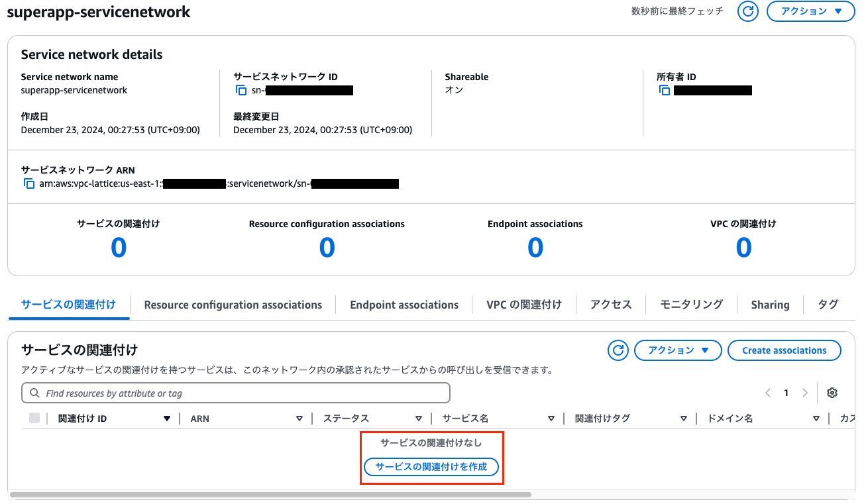The image size is (866, 504).
Task: Refresh the service network page at top
Action: [x=748, y=11]
